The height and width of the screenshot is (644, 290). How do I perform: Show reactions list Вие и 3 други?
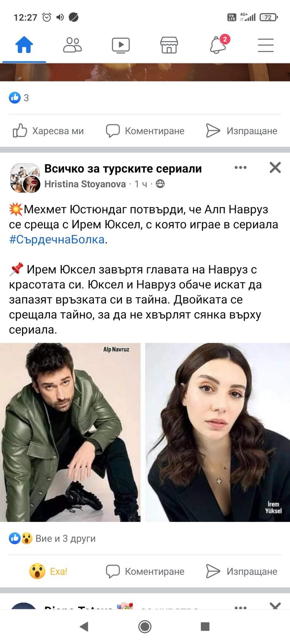(52, 538)
